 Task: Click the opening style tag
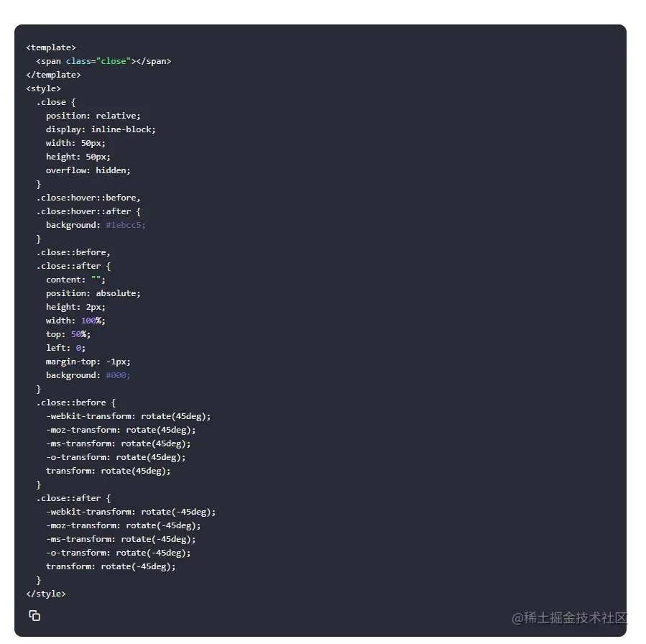(x=43, y=88)
